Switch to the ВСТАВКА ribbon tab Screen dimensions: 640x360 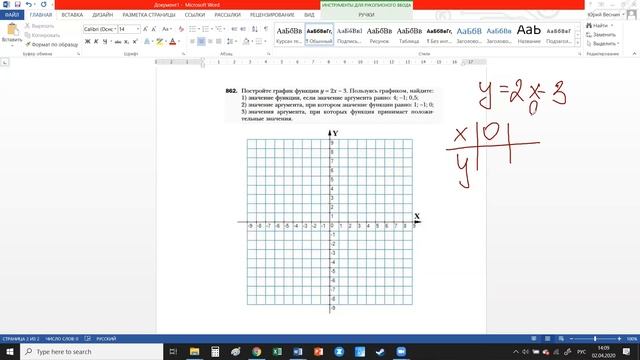coord(72,15)
